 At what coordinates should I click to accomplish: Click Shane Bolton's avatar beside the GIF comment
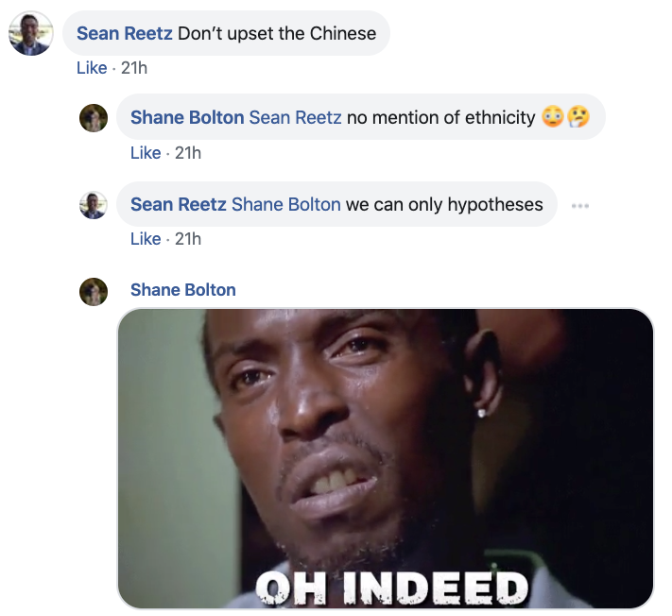pyautogui.click(x=94, y=292)
